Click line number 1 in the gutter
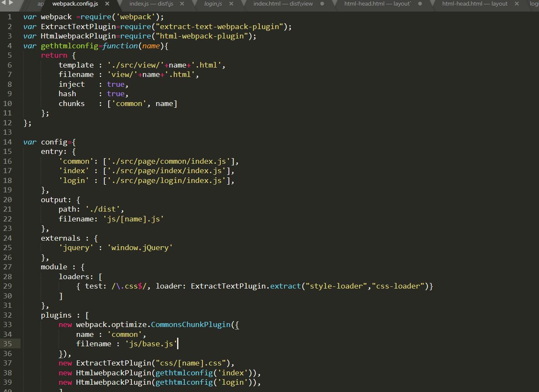 tap(9, 17)
